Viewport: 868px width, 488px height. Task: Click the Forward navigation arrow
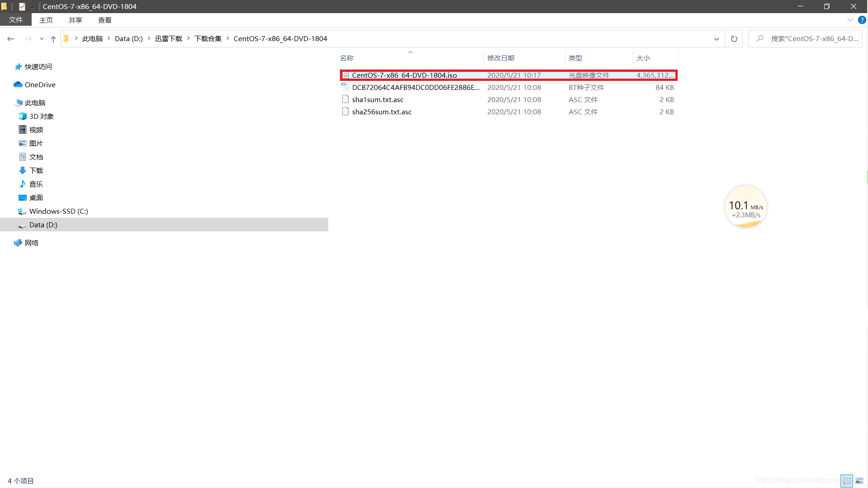coord(28,39)
